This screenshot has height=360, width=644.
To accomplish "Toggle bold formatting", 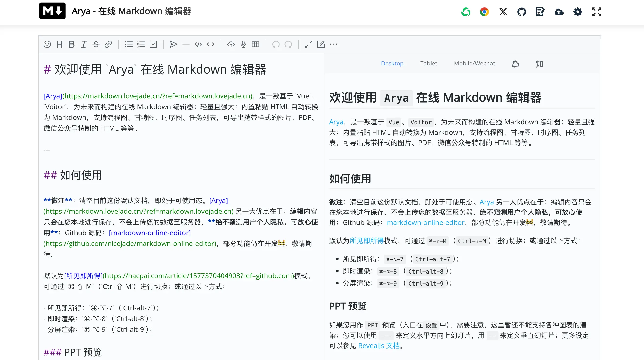I will coord(71,44).
